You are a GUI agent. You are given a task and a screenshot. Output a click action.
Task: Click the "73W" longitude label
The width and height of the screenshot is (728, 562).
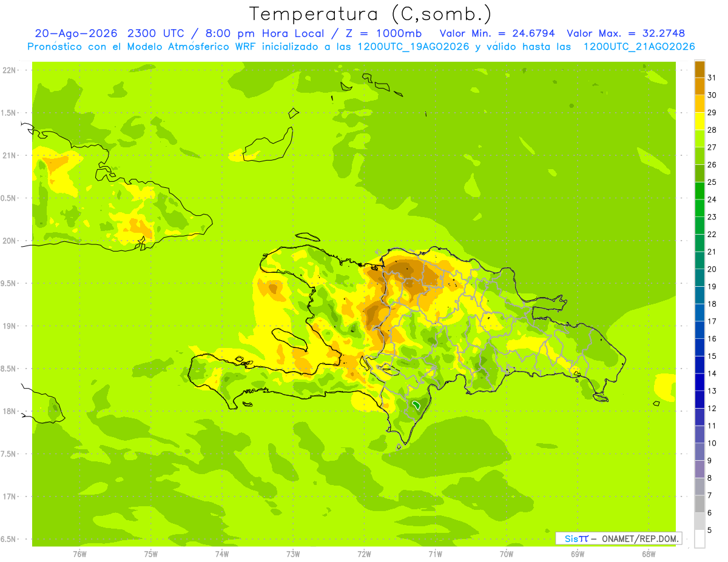point(293,554)
